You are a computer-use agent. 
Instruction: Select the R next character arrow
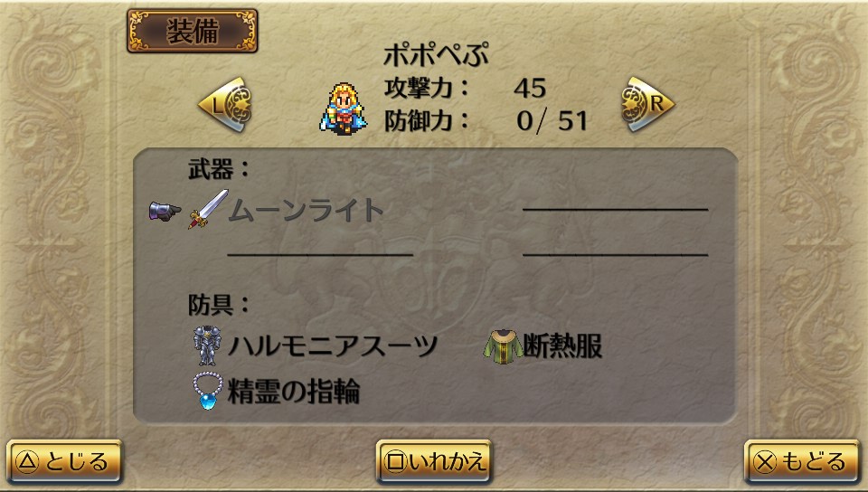[x=648, y=104]
